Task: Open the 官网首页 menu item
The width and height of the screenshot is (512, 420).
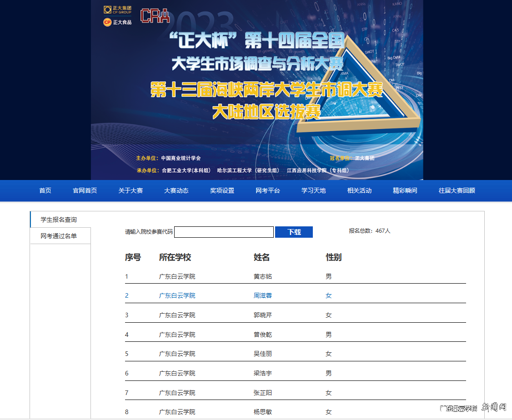Action: (x=84, y=190)
